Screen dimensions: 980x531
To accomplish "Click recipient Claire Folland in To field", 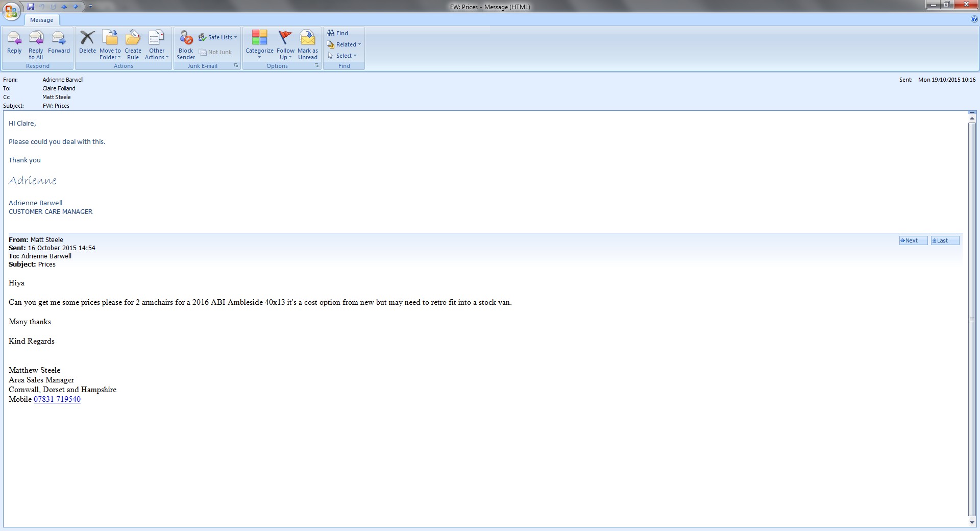I will pos(59,88).
